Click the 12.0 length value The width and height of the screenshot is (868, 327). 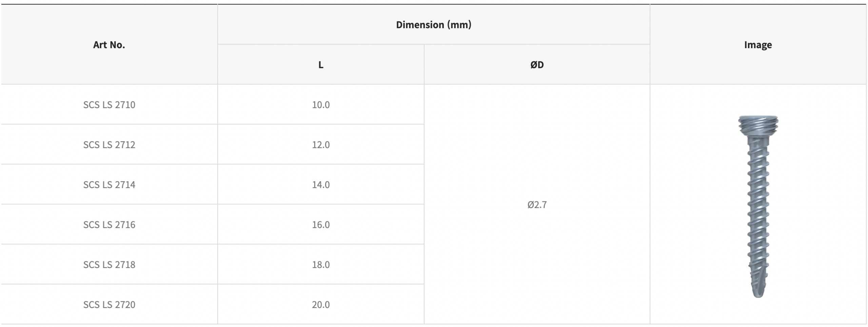click(x=321, y=145)
